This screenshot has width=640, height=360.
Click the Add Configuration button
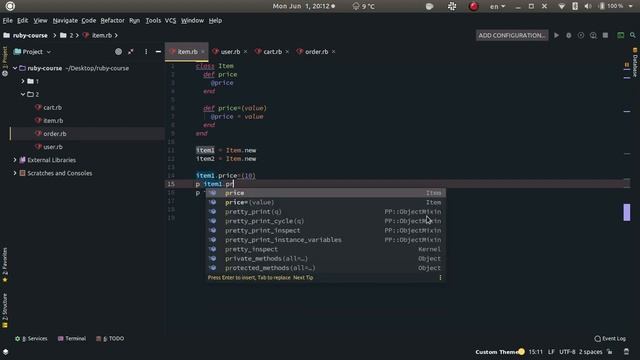[512, 36]
